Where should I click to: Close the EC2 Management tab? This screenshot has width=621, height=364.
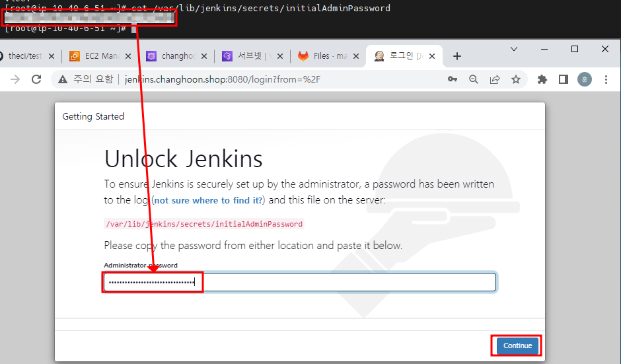[128, 56]
